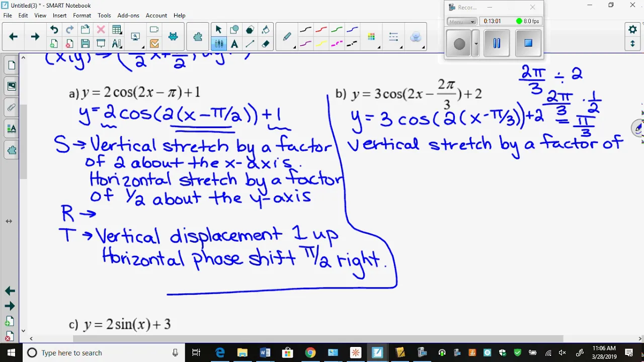The width and height of the screenshot is (644, 362).
Task: Select the Pens tool
Action: point(218,44)
